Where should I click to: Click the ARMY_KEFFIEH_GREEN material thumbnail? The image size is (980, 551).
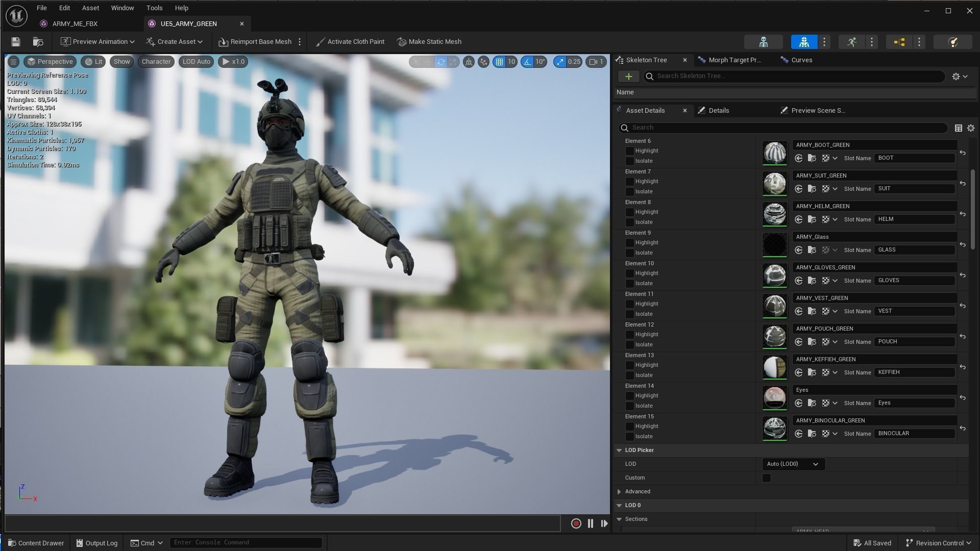click(x=774, y=367)
